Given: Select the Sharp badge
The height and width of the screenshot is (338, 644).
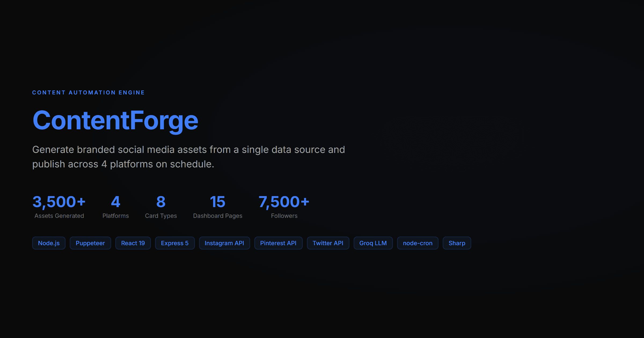Looking at the screenshot, I should click(x=457, y=243).
